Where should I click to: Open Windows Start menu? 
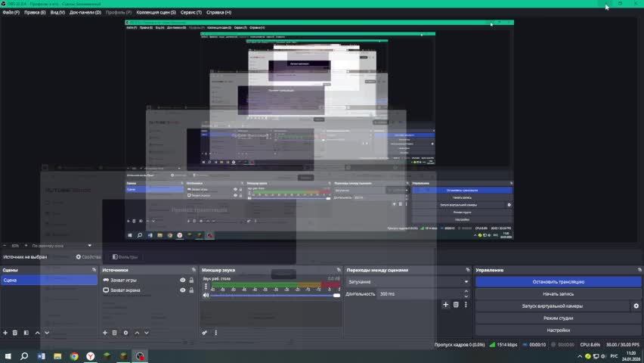pos(8,356)
